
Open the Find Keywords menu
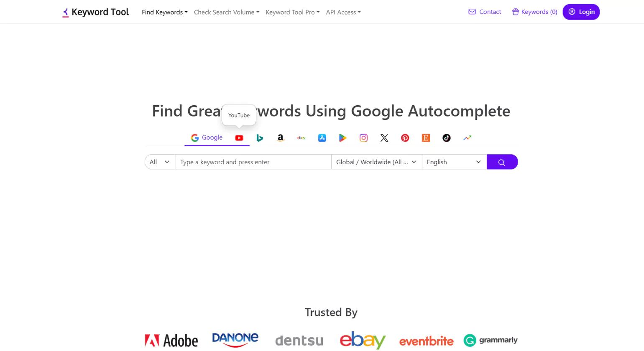click(x=164, y=12)
